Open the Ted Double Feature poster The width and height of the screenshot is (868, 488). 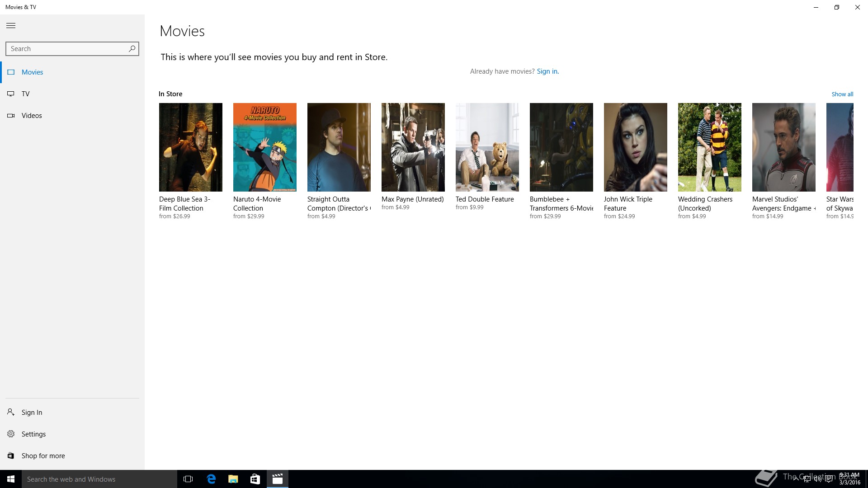pyautogui.click(x=487, y=147)
